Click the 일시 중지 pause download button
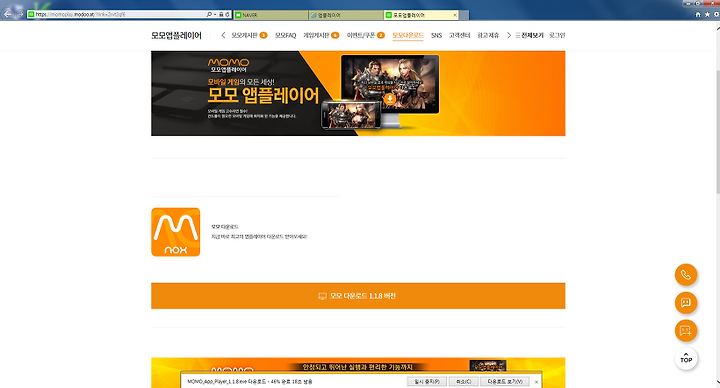720x388 pixels. coord(427,382)
